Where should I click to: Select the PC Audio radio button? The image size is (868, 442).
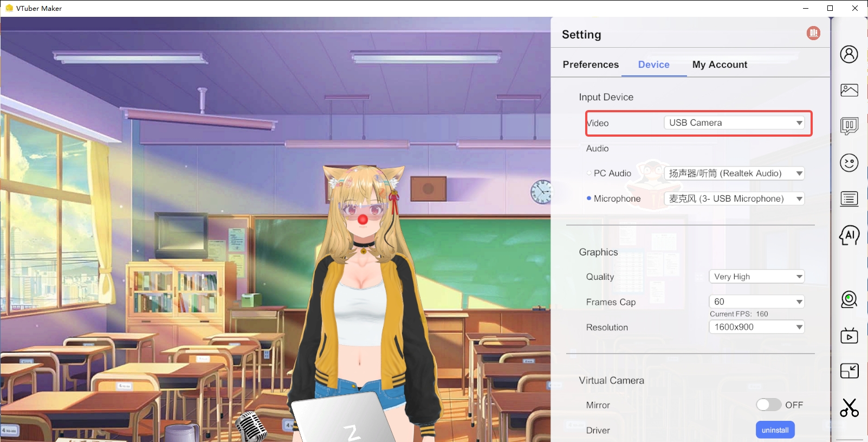tap(589, 174)
